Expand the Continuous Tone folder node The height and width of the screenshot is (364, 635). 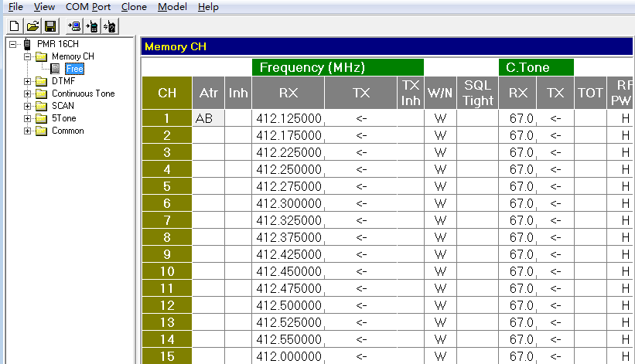(28, 94)
